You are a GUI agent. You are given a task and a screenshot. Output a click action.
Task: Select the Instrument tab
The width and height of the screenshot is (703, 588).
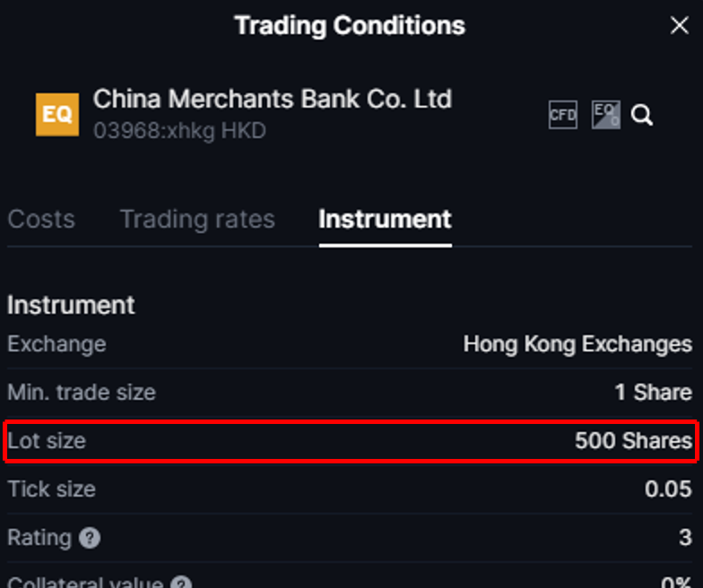coord(385,220)
